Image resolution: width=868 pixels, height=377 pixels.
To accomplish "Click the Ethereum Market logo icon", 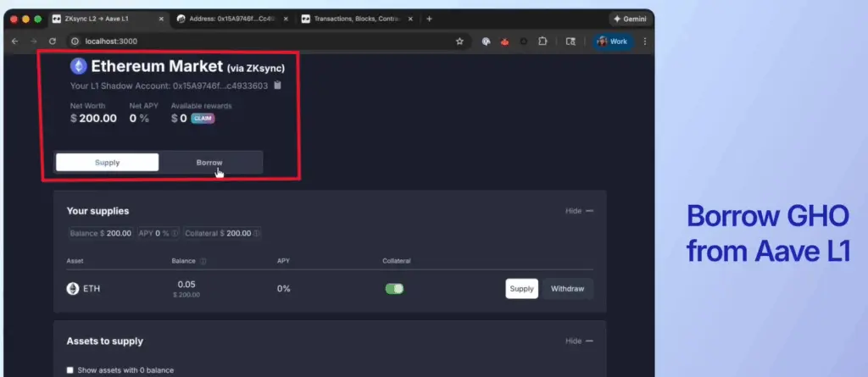I will point(79,66).
